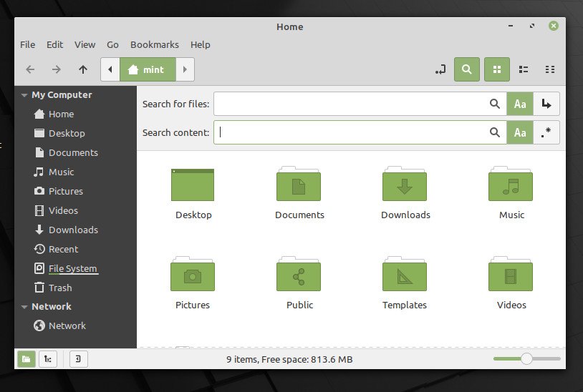Show places in the sidebar
The height and width of the screenshot is (392, 583).
pyautogui.click(x=26, y=359)
